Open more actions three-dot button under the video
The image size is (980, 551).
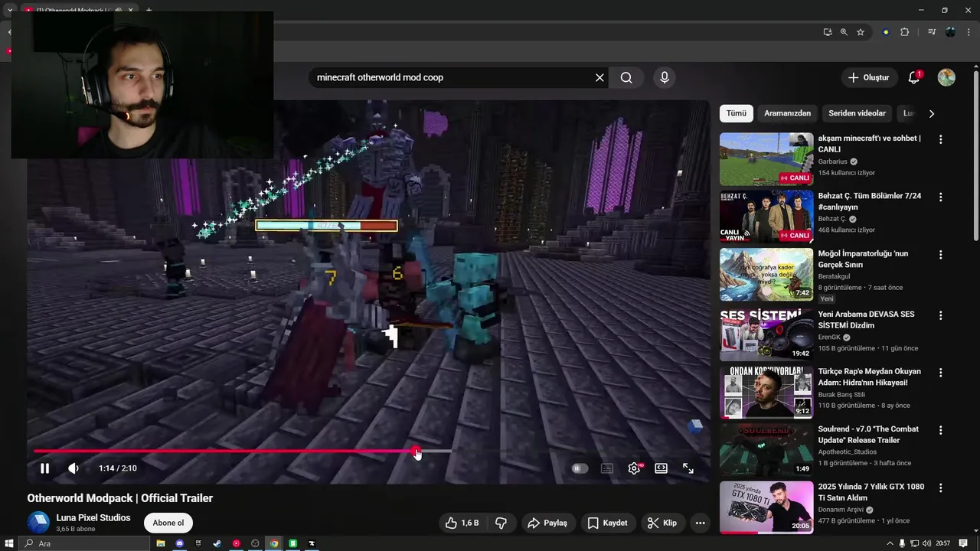point(700,523)
